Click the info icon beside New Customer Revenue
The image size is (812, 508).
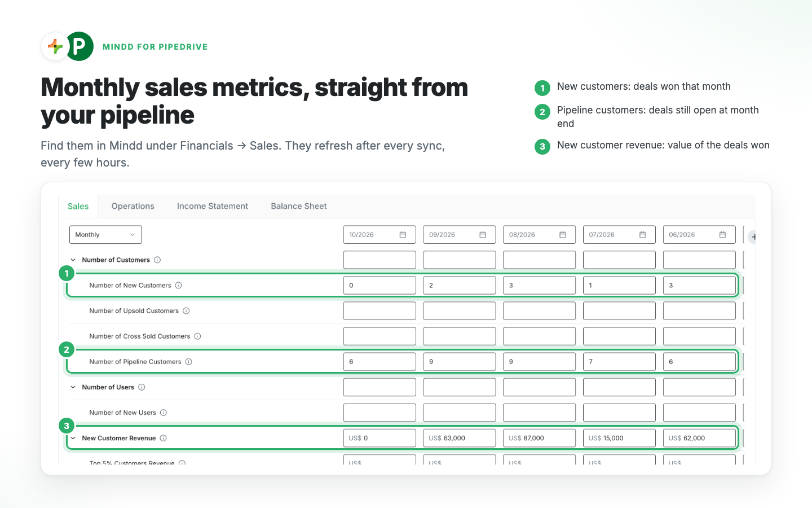[163, 438]
